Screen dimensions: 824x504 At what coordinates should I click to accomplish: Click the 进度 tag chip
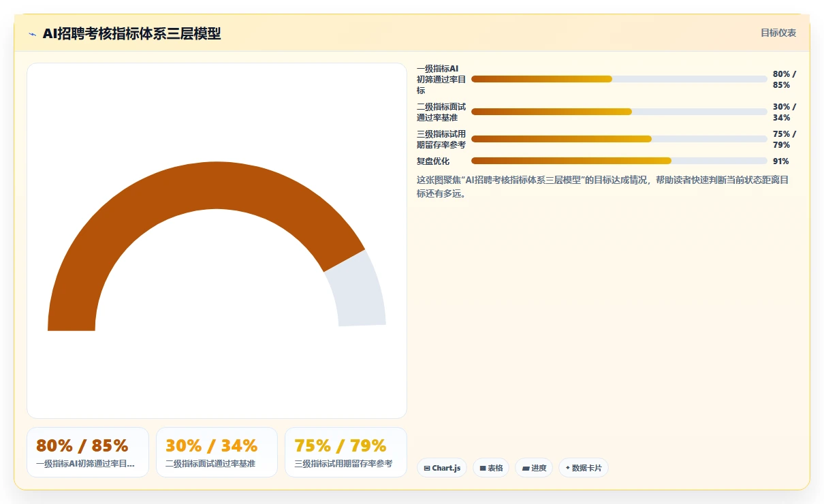534,468
